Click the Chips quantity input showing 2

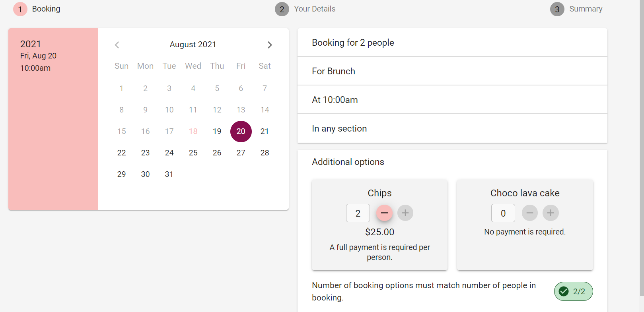point(358,213)
